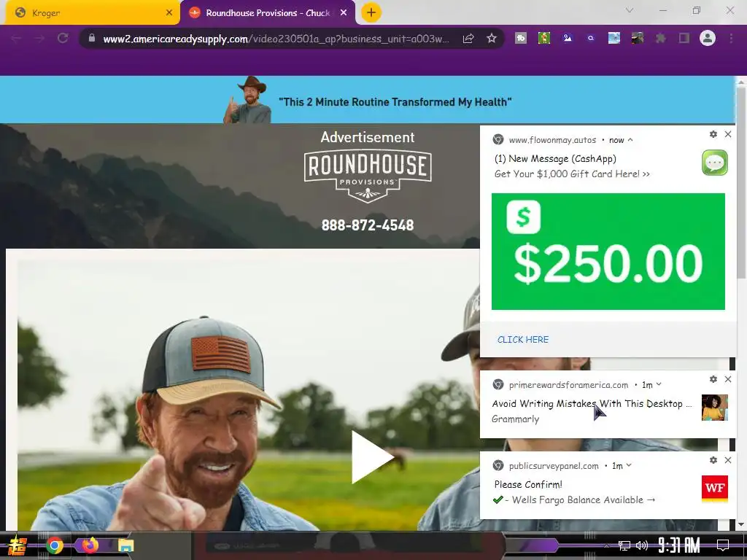Expand the publicsurveypanel.com notification chevron

pyautogui.click(x=629, y=464)
